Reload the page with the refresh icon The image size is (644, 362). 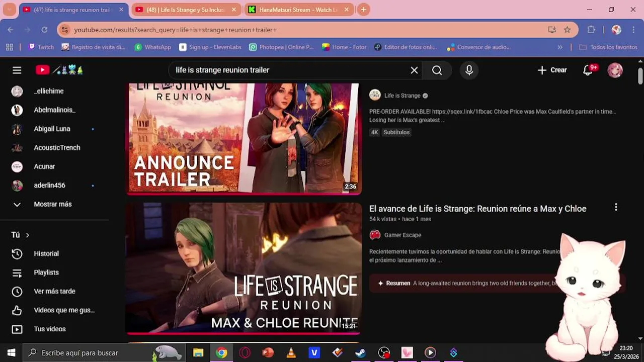tap(44, 30)
